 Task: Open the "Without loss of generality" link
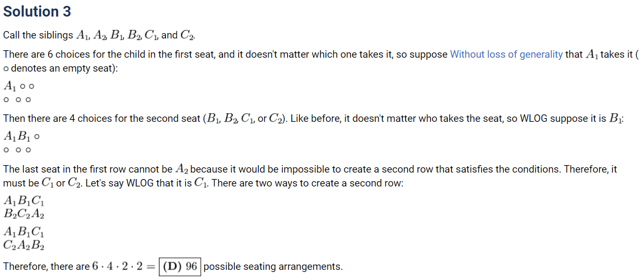pyautogui.click(x=506, y=54)
